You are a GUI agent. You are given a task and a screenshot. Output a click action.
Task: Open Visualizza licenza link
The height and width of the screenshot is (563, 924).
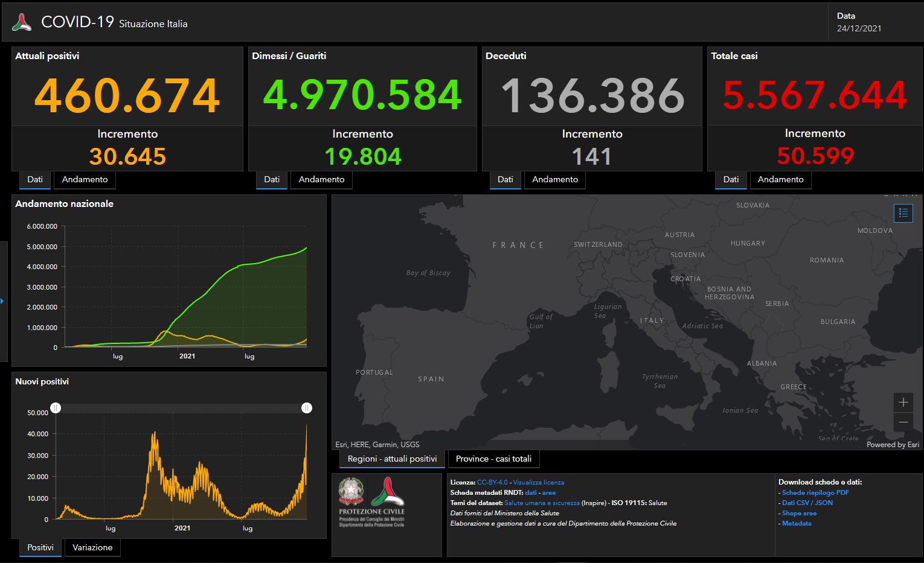coord(539,482)
